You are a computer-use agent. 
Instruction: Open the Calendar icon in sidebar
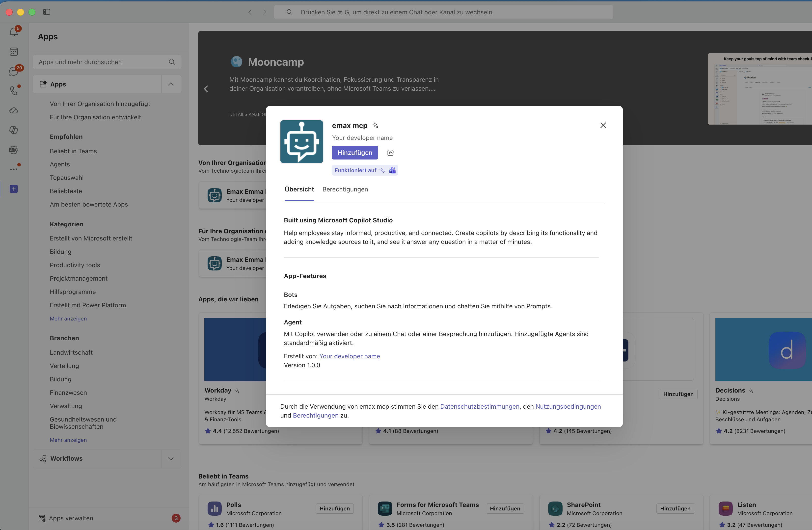click(14, 52)
